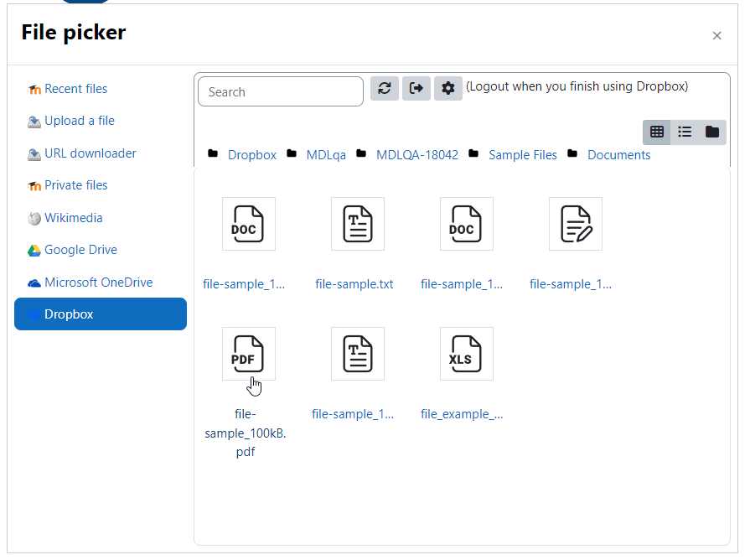Click Documents breadcrumb folder
Image resolution: width=750 pixels, height=560 pixels.
click(618, 155)
